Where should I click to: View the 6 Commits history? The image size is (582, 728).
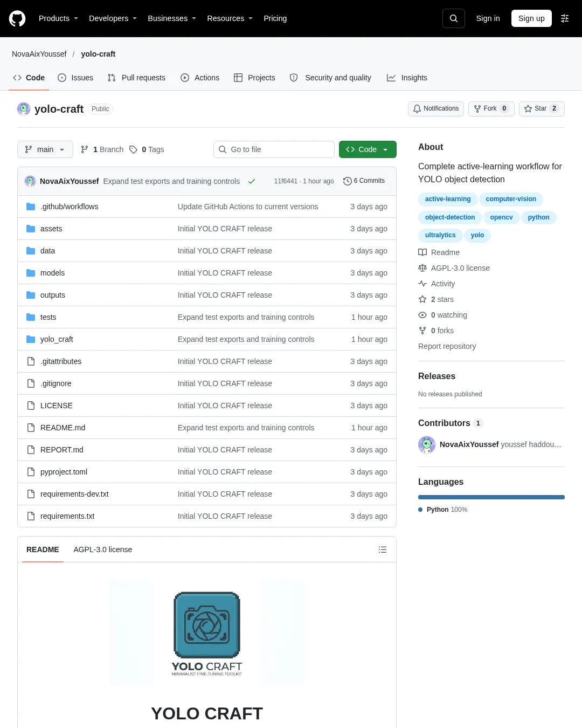click(x=364, y=181)
